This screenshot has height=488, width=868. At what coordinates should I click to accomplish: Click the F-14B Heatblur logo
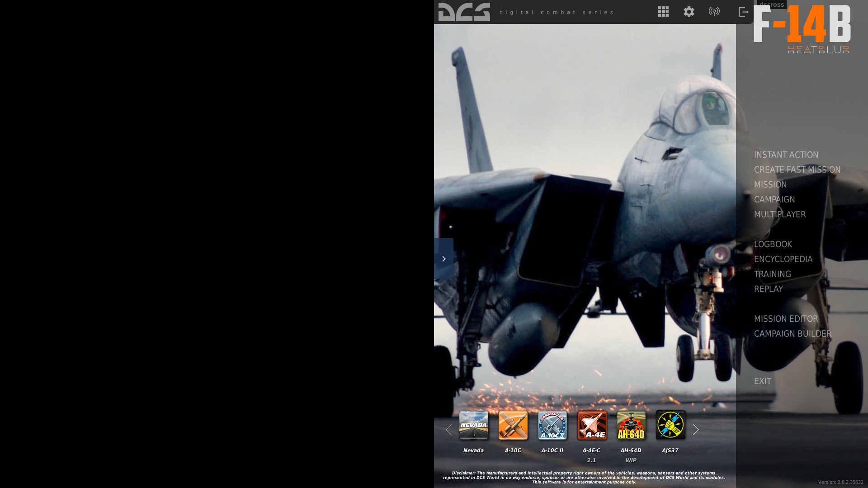802,29
